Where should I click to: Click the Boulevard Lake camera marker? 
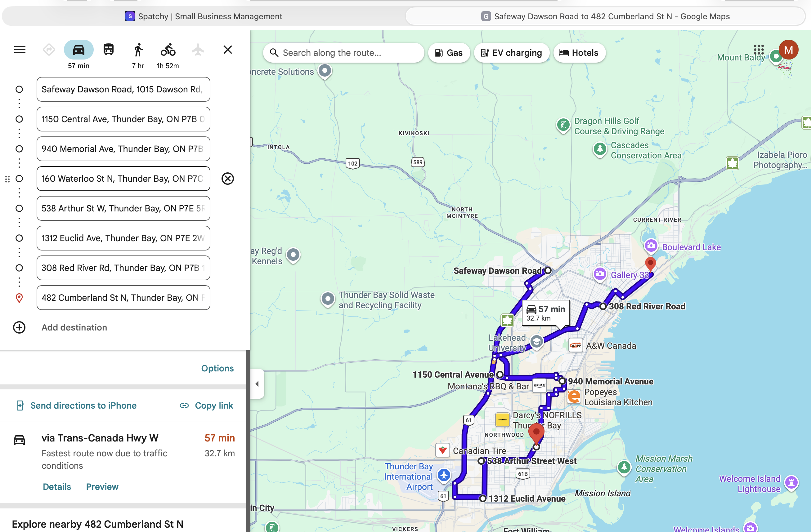[x=651, y=246]
